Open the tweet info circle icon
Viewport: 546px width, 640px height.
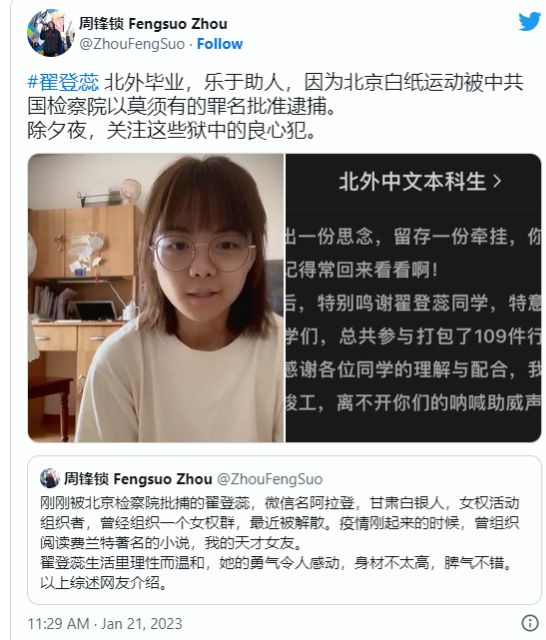click(530, 623)
